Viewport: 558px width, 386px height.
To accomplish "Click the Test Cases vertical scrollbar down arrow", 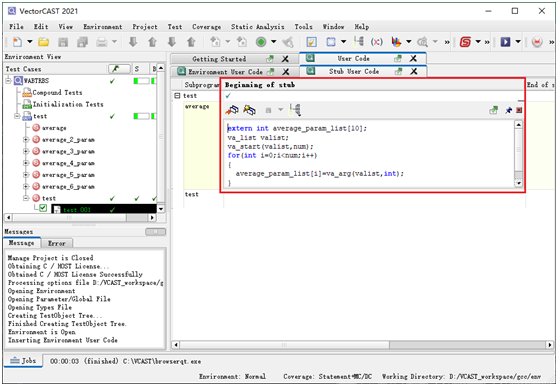I will (x=161, y=209).
